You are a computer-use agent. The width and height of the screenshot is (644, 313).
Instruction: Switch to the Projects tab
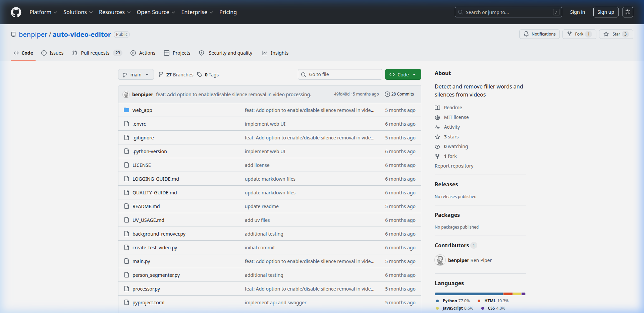coord(177,53)
